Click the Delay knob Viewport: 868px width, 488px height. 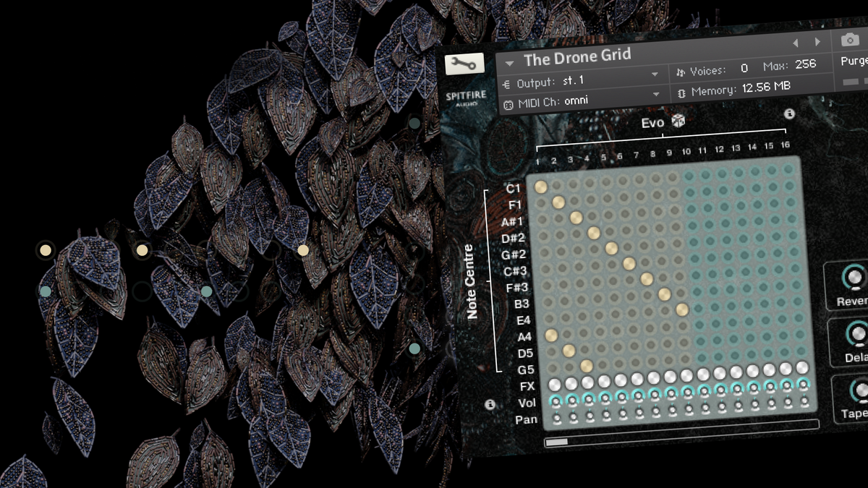(x=858, y=334)
